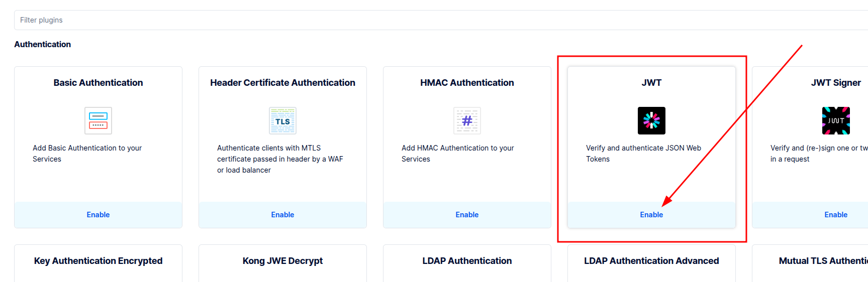Enable the Header Certificate Authentication plugin
Image resolution: width=868 pixels, height=282 pixels.
pos(282,215)
